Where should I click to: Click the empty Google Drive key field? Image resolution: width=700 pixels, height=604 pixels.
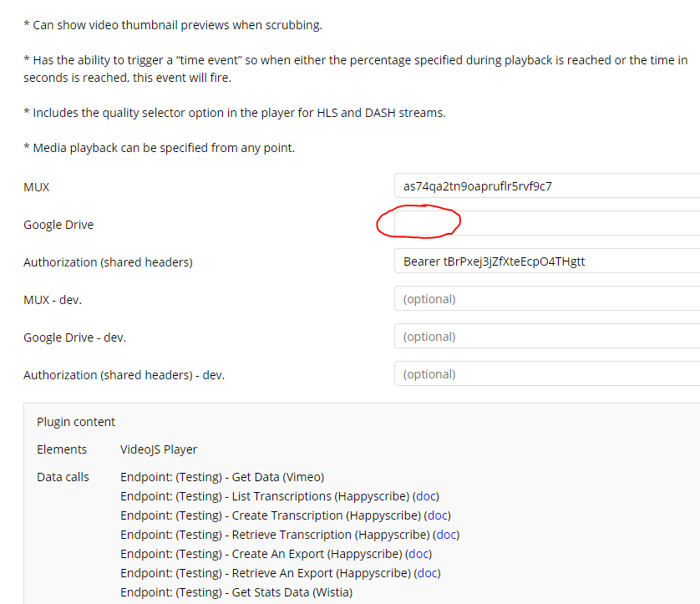547,223
